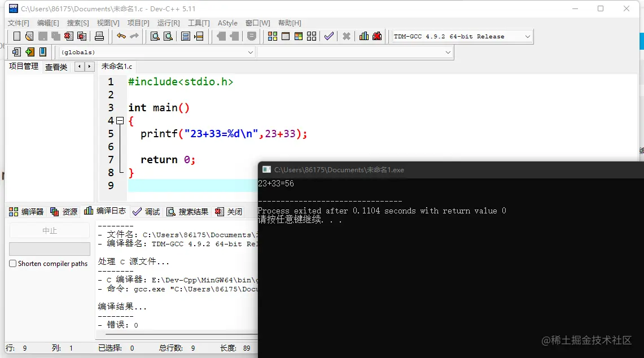Click the Compile & Run colored window icon
Screen dimensions: 644x358
(299, 36)
